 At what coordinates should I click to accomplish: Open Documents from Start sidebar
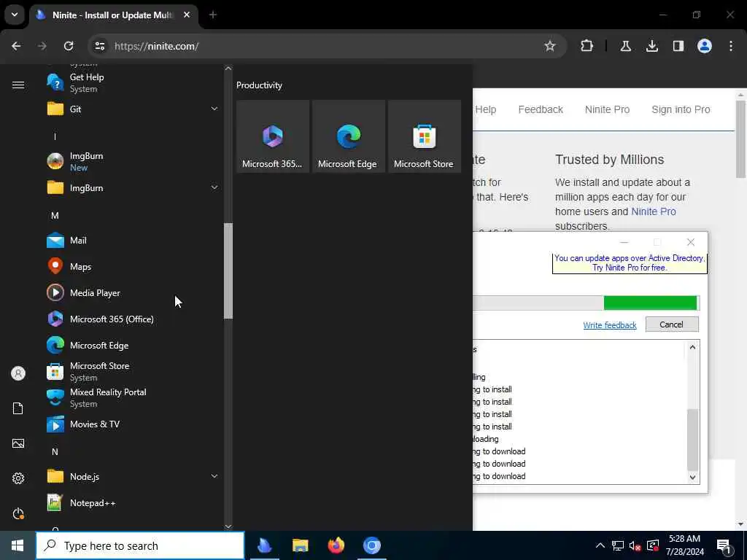click(x=18, y=408)
